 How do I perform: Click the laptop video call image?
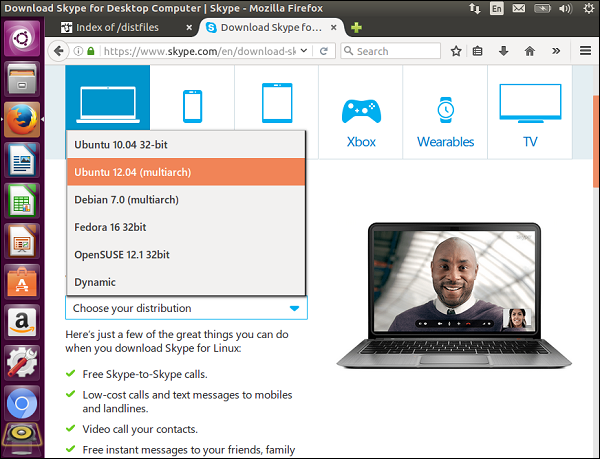tap(454, 295)
